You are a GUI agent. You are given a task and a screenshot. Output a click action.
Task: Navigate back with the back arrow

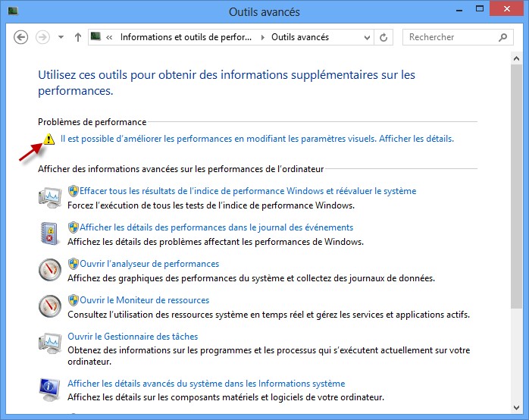click(x=21, y=37)
